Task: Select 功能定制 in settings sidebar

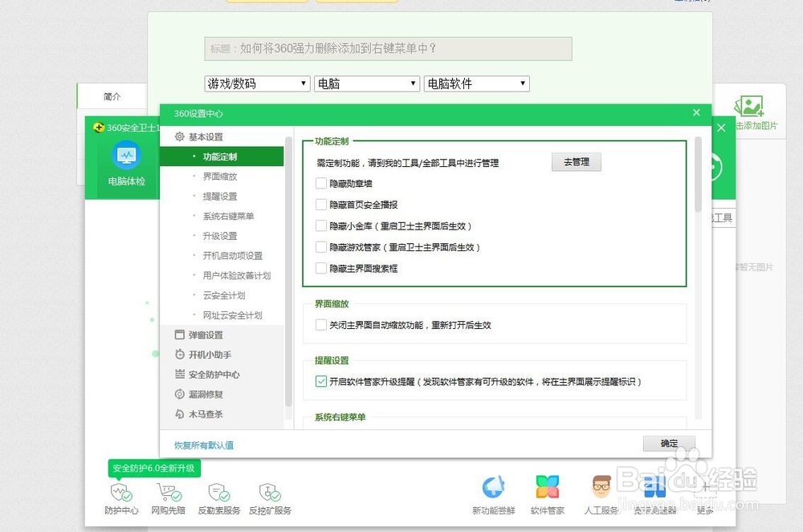Action: pos(222,156)
